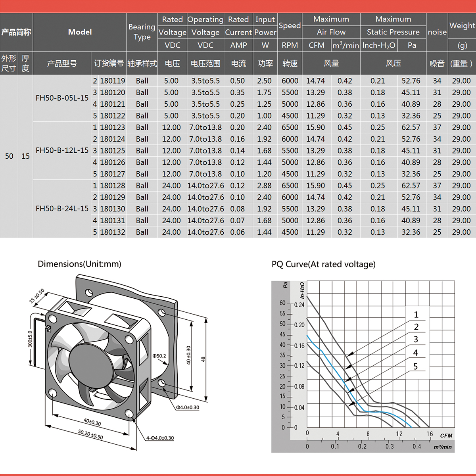The width and height of the screenshot is (476, 476).
Task: Select the "Bearing Type" header cell
Action: click(x=142, y=32)
